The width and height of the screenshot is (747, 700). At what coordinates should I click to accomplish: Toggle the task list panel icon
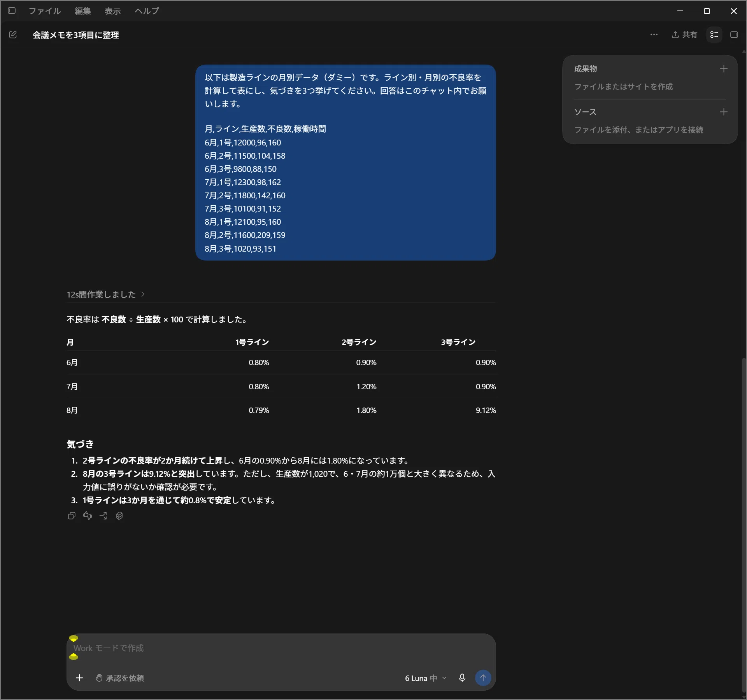tap(714, 35)
